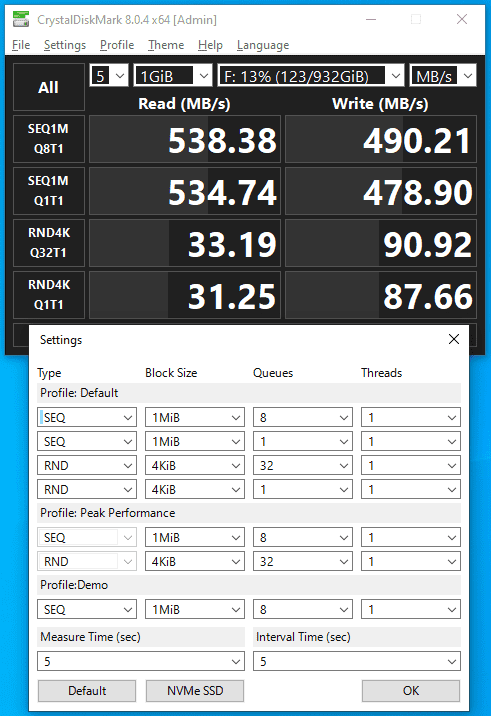Open Queues dropdown showing 8 in first Default row
The width and height of the screenshot is (491, 716).
pos(303,417)
